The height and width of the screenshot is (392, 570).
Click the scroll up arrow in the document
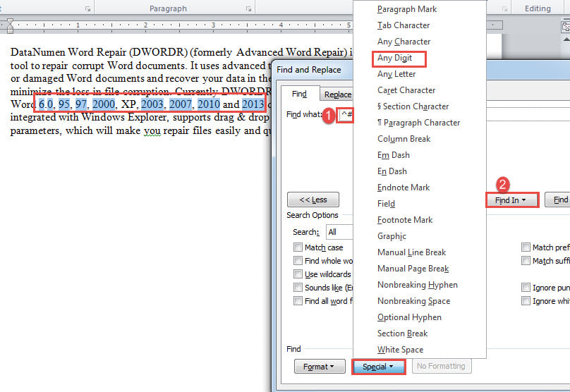coord(566,39)
